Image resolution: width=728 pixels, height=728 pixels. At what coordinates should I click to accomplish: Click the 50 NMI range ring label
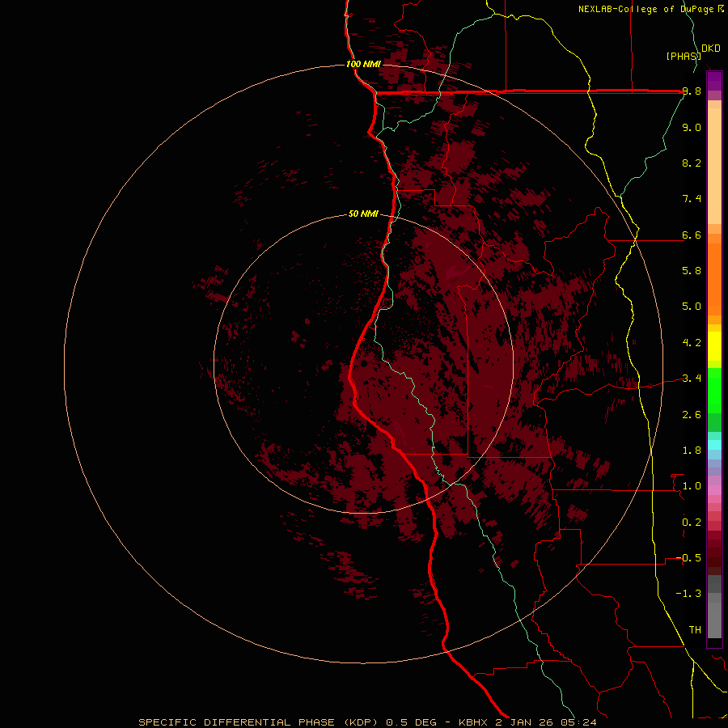coord(363,214)
